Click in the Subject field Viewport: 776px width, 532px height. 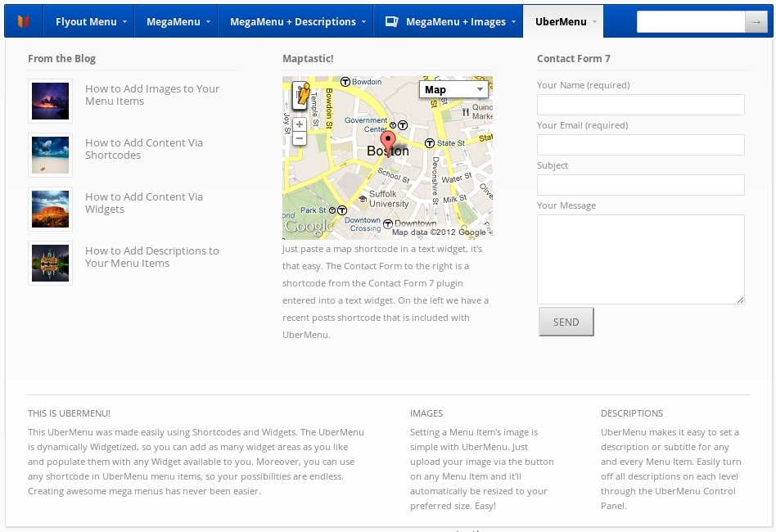[640, 185]
